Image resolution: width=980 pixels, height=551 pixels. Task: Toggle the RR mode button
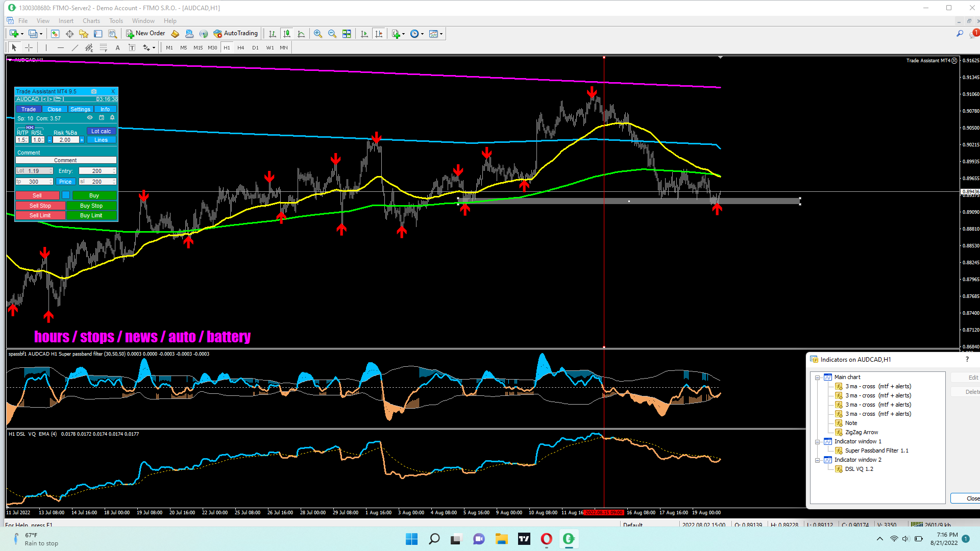(30, 127)
